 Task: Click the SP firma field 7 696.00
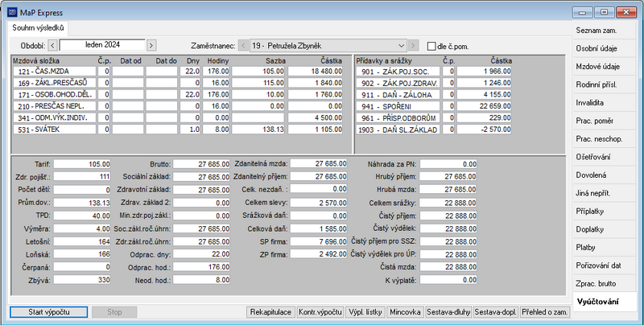click(x=318, y=241)
